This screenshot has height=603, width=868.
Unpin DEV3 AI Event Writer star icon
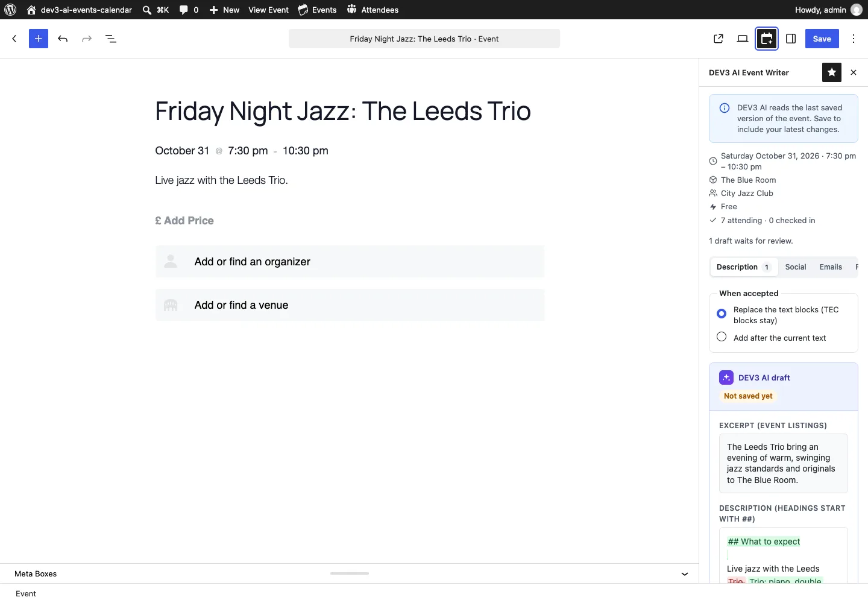coord(832,72)
